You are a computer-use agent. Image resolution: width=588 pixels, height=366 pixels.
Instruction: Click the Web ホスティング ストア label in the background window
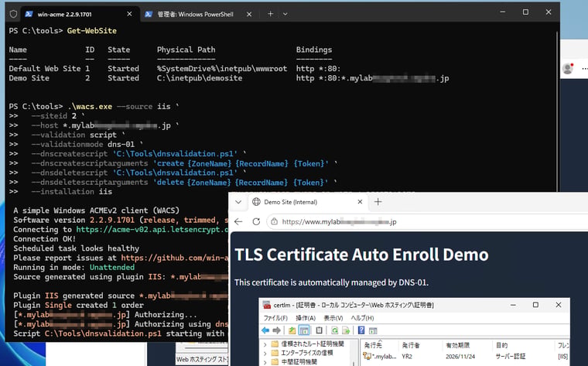202,359
